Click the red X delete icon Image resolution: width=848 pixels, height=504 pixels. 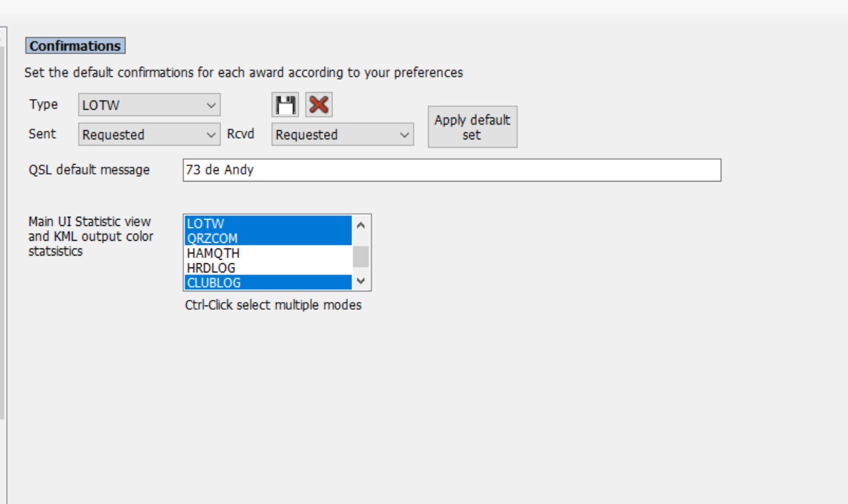(319, 105)
